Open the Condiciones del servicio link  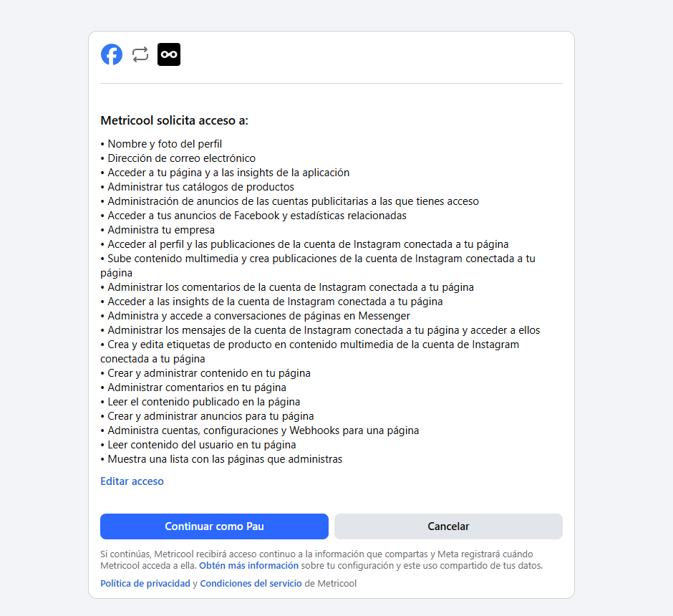(251, 583)
